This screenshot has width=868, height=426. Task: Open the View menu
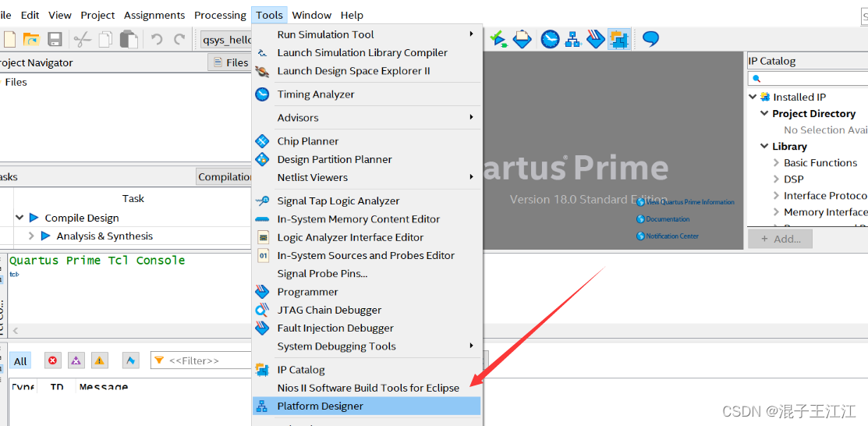coord(60,15)
